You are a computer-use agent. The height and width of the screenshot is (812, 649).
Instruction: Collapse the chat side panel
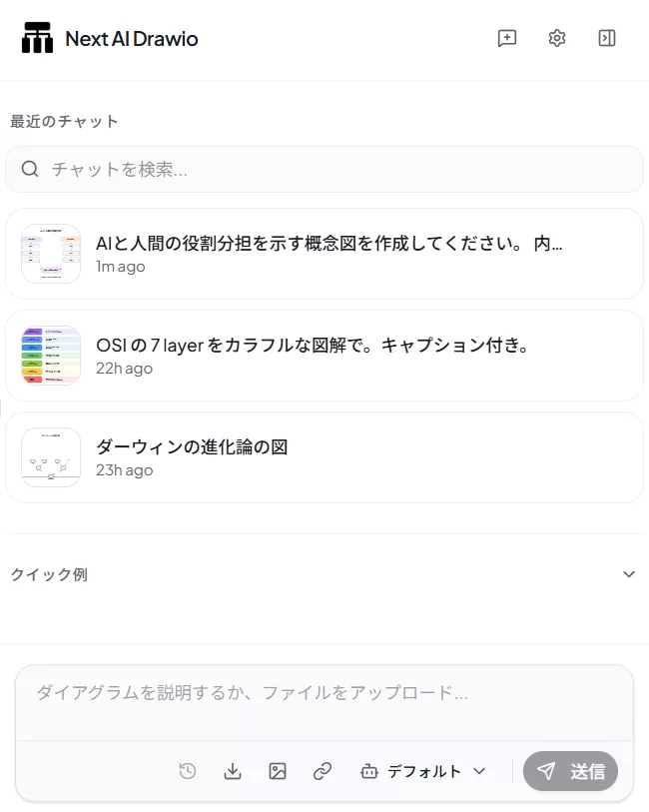pos(607,39)
